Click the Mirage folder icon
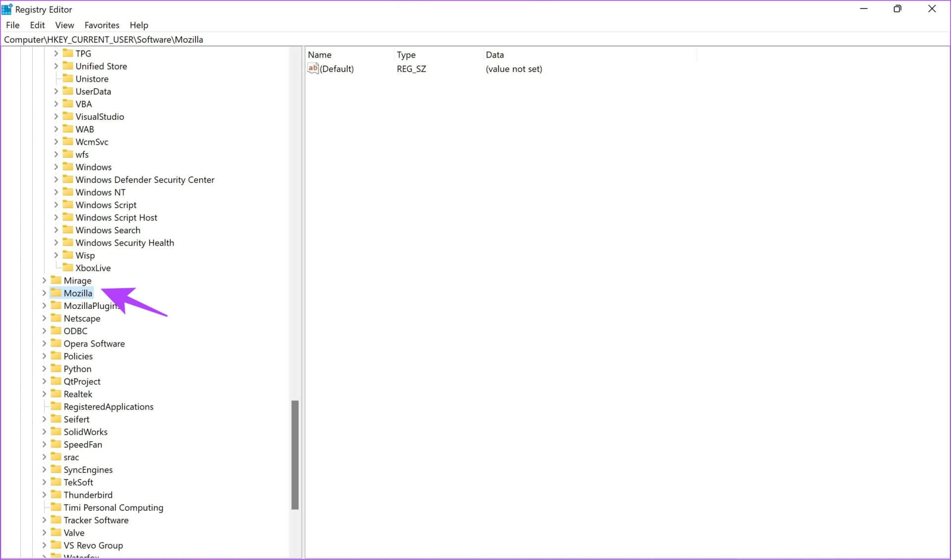 (56, 280)
